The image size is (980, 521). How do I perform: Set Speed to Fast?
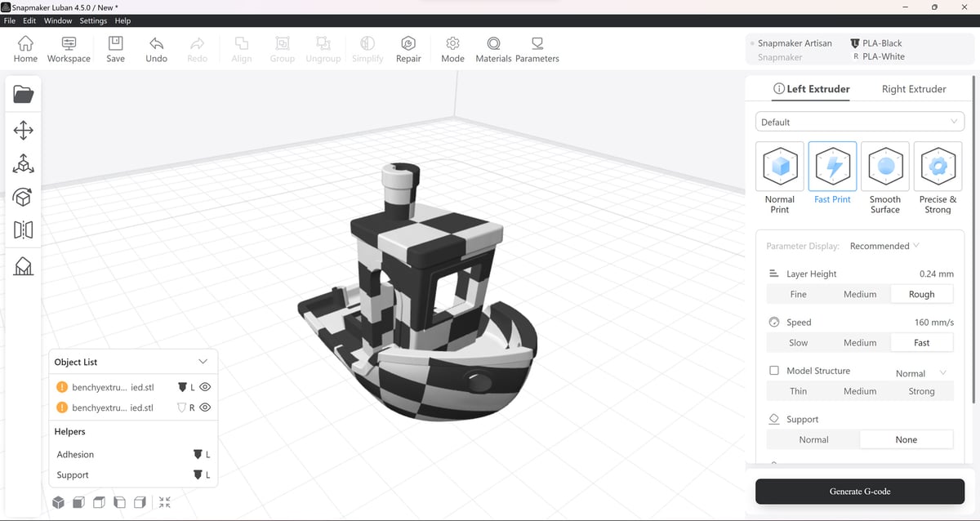[921, 343]
